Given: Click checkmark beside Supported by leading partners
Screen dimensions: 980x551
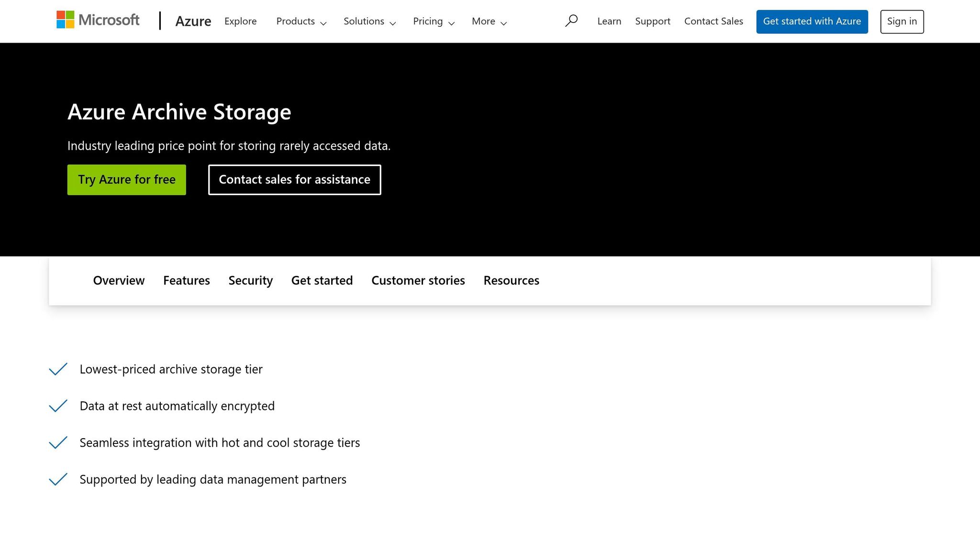Looking at the screenshot, I should pos(58,479).
